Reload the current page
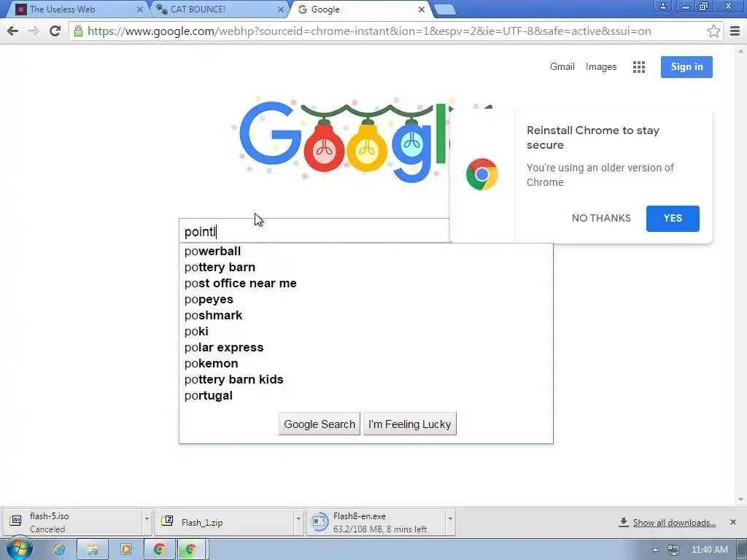The width and height of the screenshot is (747, 560). coord(55,31)
